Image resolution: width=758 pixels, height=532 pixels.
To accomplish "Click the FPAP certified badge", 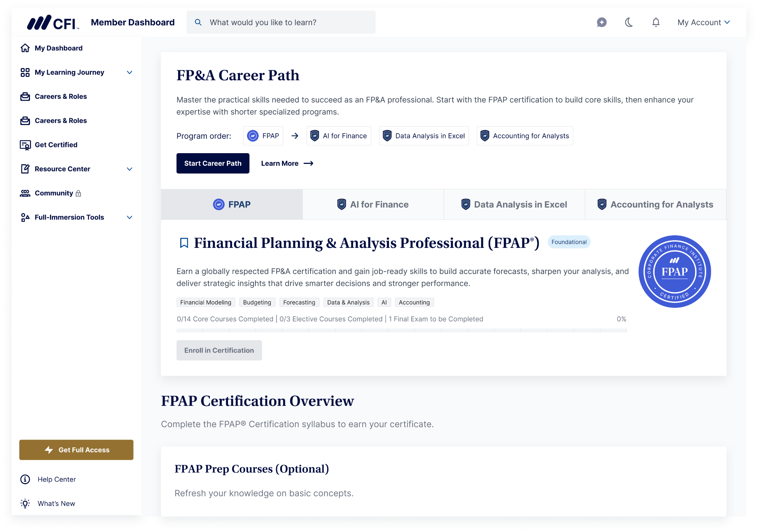I will click(674, 272).
